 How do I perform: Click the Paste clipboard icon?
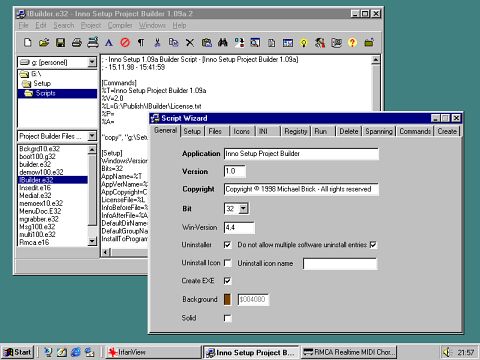(206, 43)
